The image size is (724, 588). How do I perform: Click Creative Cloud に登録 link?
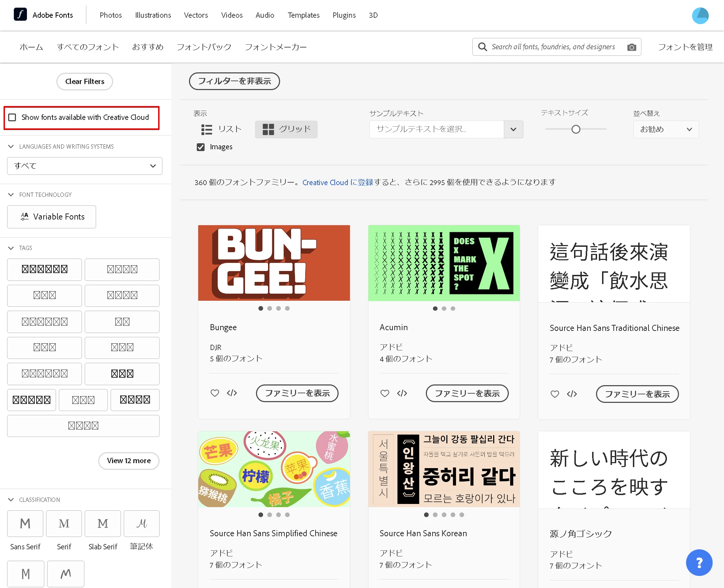coord(338,182)
